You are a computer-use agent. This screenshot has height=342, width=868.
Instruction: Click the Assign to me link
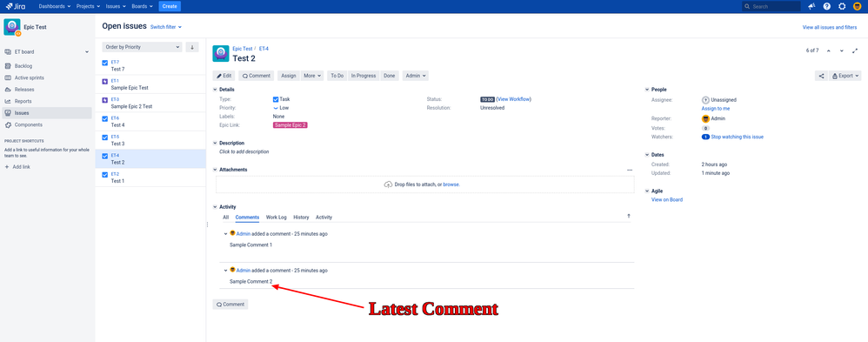coord(715,109)
